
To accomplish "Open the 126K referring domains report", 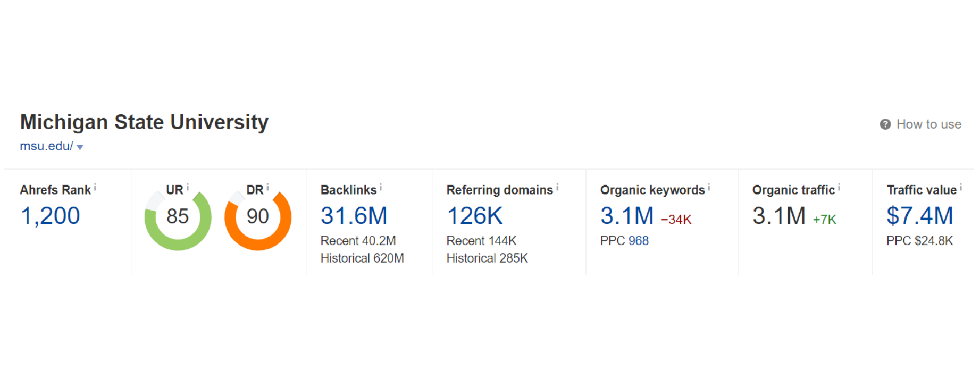I will click(474, 216).
